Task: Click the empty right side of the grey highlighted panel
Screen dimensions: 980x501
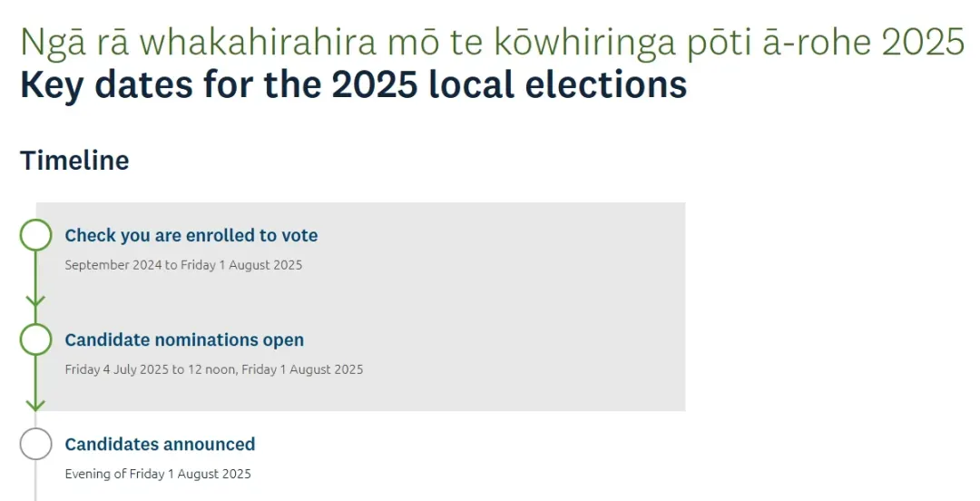Action: [x=531, y=307]
